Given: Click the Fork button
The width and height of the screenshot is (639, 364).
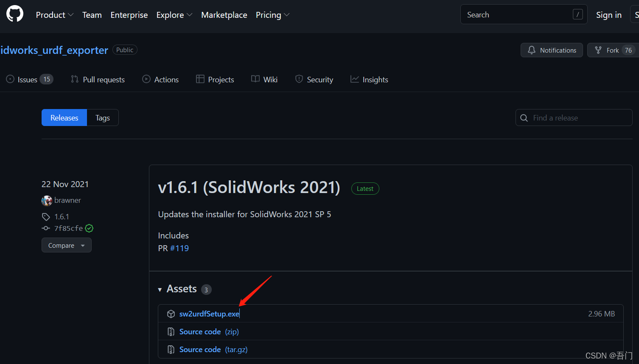Looking at the screenshot, I should (613, 50).
